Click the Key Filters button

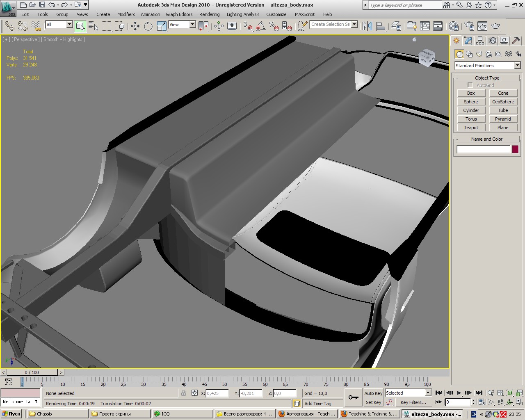pos(413,402)
